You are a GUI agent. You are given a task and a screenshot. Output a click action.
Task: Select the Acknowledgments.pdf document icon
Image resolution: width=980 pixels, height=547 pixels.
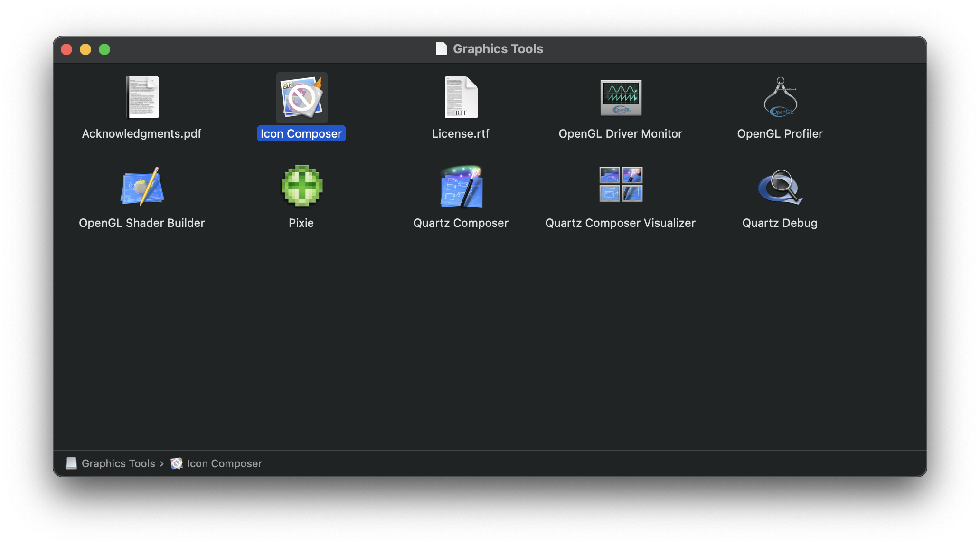pyautogui.click(x=142, y=97)
